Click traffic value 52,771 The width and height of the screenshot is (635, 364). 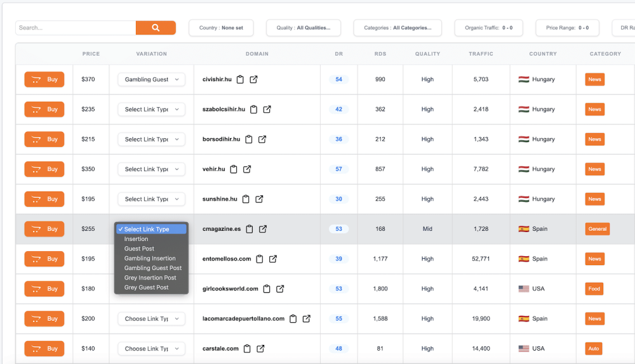pos(481,259)
